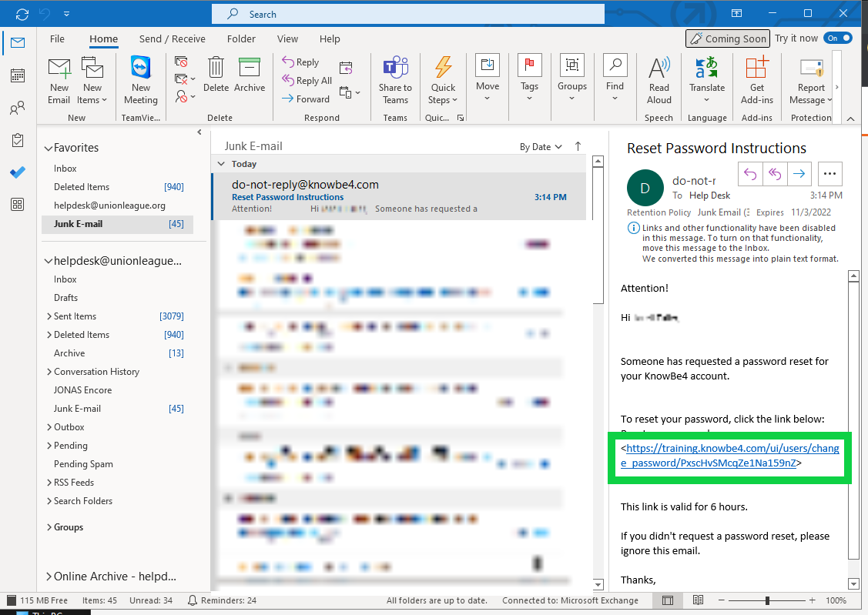Collapse the Today group in message list
Viewport: 868px width, 615px height.
click(x=222, y=164)
